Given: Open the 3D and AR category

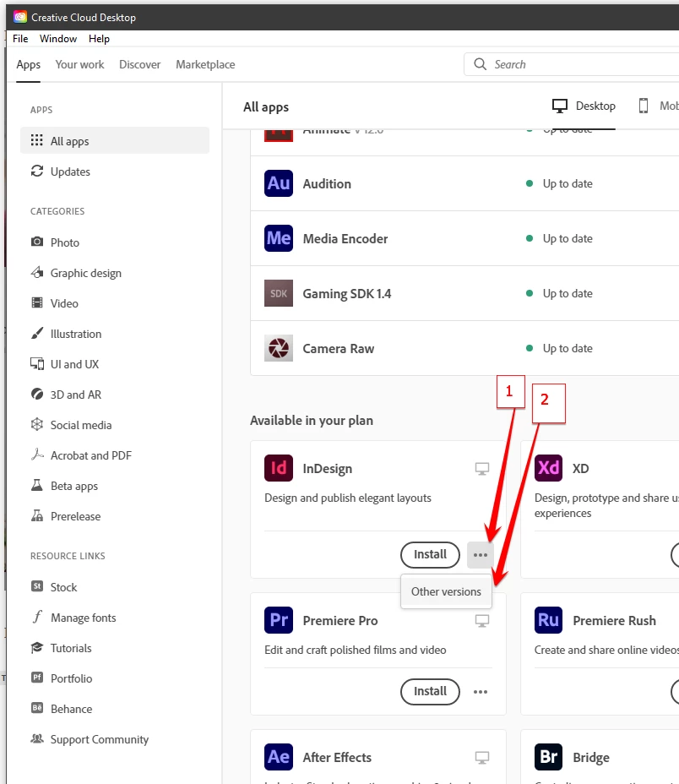Looking at the screenshot, I should (x=76, y=395).
